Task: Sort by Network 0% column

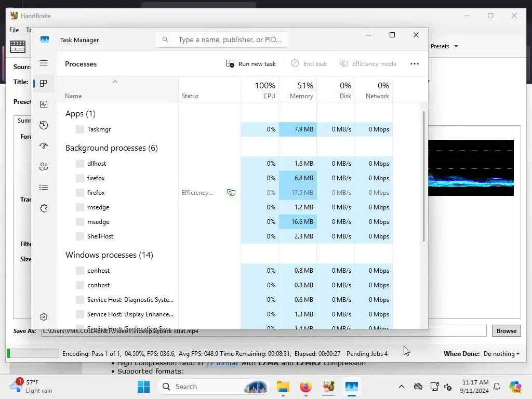Action: 373,90
